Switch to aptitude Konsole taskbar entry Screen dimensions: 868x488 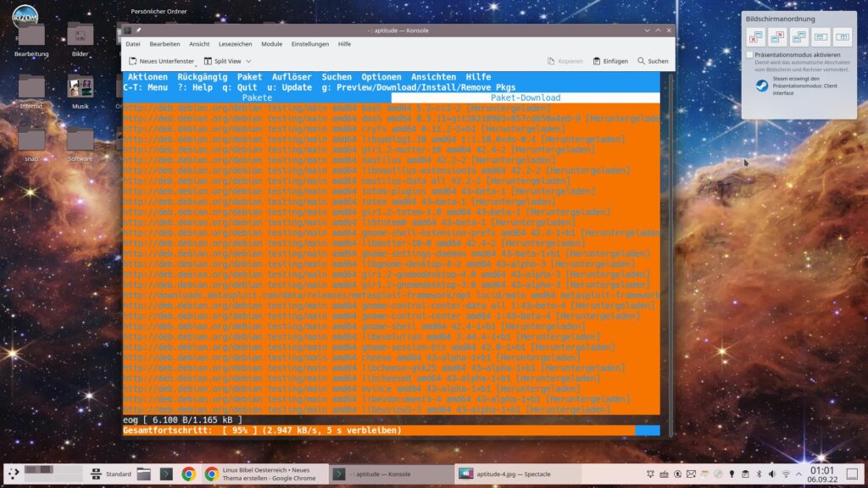click(391, 474)
